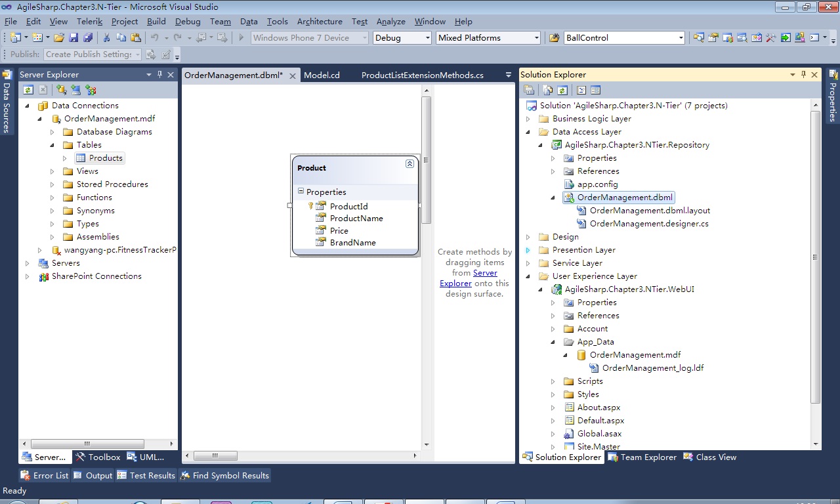Screen dimensions: 840x504
Task: Click the Server Explorer horizontal scrollbar thumb
Action: [x=88, y=444]
